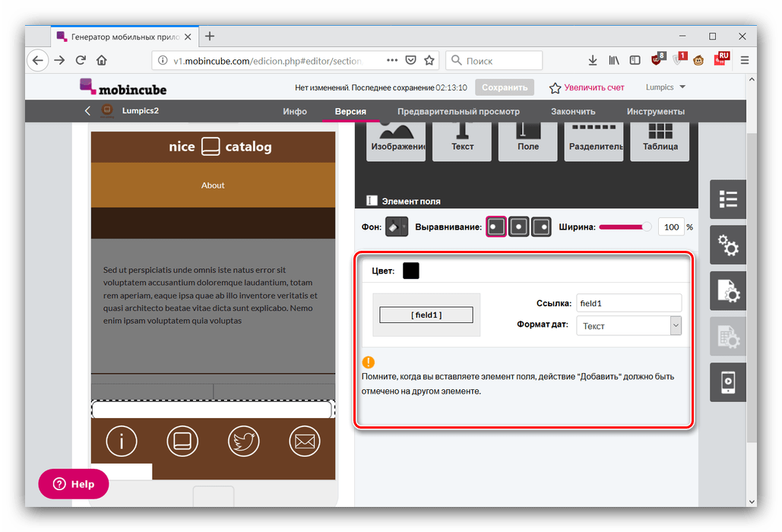Open the browser downloads arrow
This screenshot has height=532, width=782.
593,60
